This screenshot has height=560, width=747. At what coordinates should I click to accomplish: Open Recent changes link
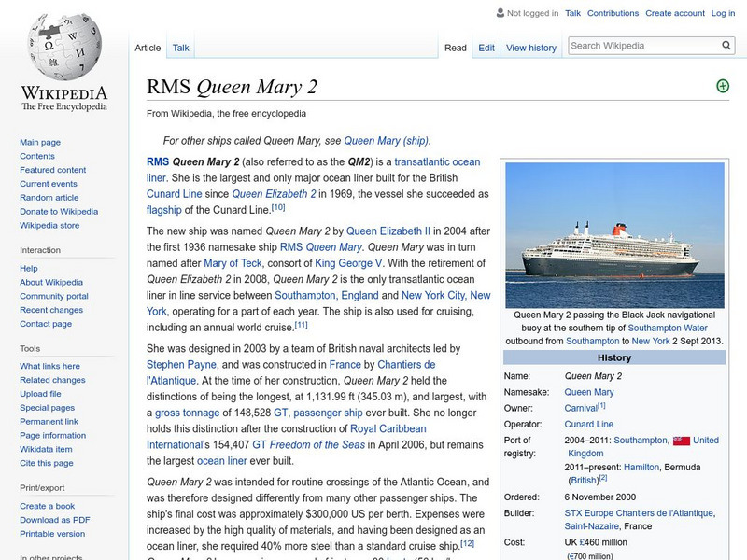(51, 310)
